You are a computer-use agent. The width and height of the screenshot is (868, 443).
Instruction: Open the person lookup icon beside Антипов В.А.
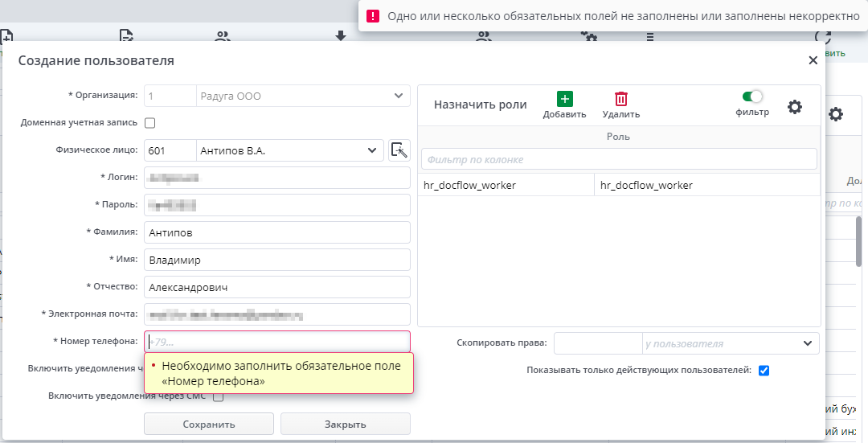pos(399,150)
